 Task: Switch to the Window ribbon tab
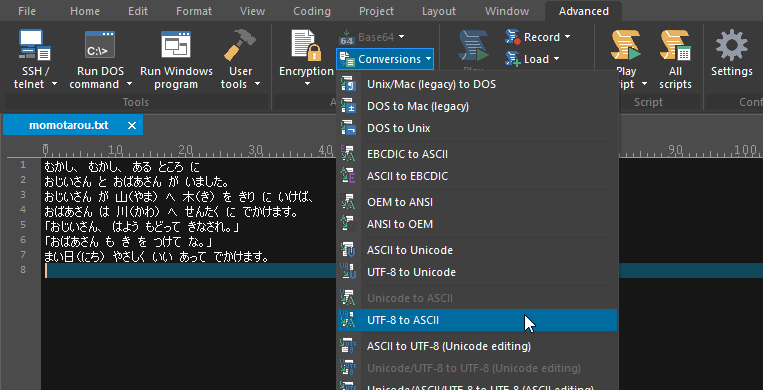tap(507, 11)
